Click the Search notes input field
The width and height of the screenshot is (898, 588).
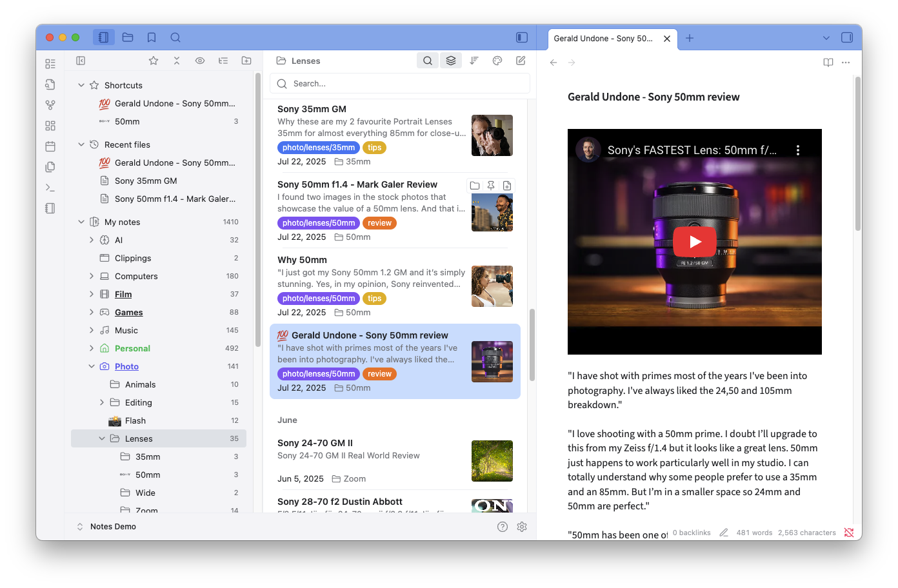pyautogui.click(x=406, y=84)
